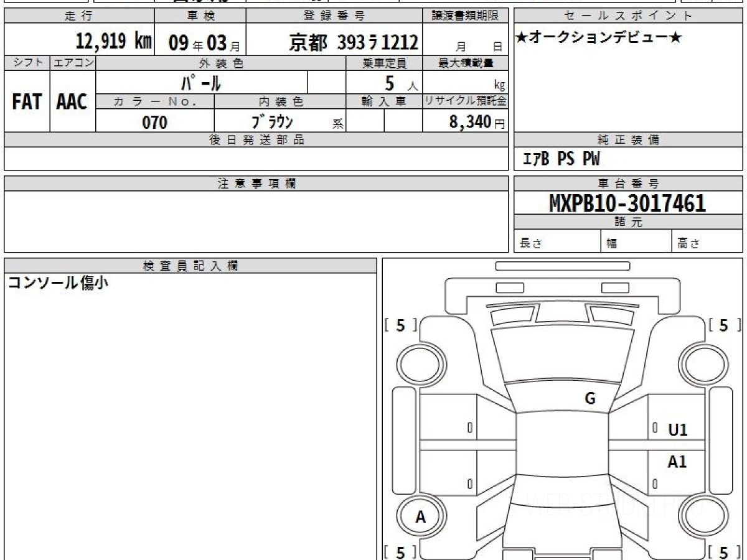Click the セールスポイント header

628,16
